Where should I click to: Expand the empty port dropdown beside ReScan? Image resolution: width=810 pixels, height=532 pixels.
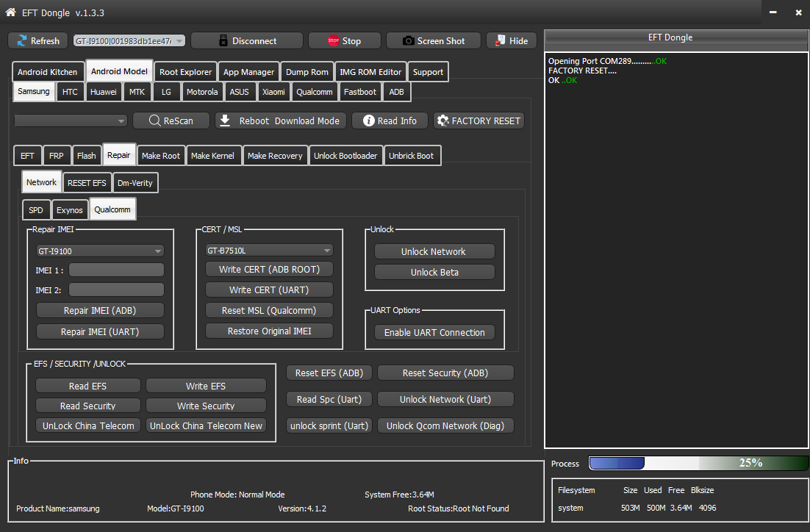pyautogui.click(x=71, y=121)
